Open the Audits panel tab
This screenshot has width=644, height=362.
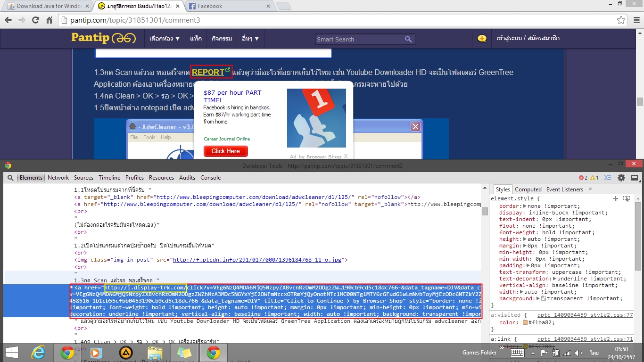coord(187,178)
